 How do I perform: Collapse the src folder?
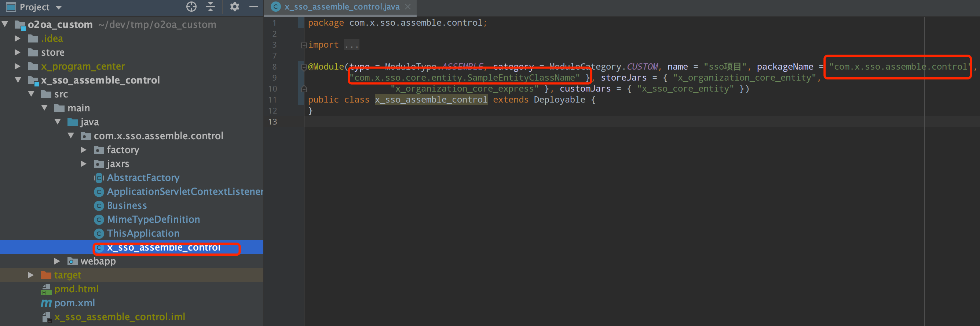click(x=31, y=94)
